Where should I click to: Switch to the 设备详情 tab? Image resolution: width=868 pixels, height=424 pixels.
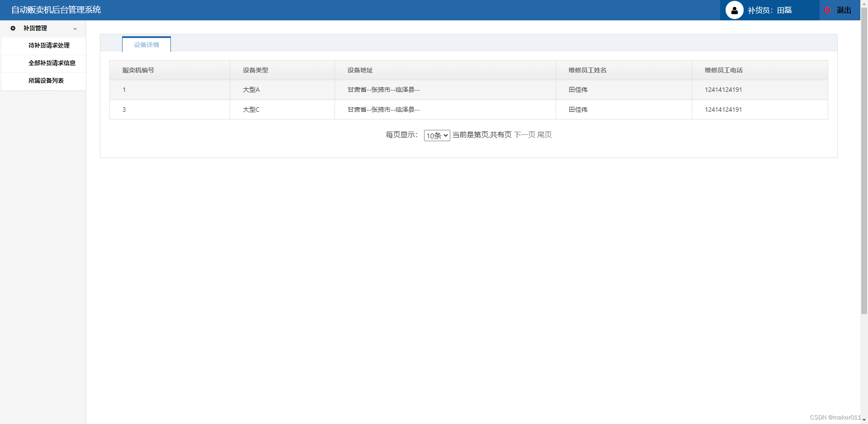pyautogui.click(x=146, y=45)
